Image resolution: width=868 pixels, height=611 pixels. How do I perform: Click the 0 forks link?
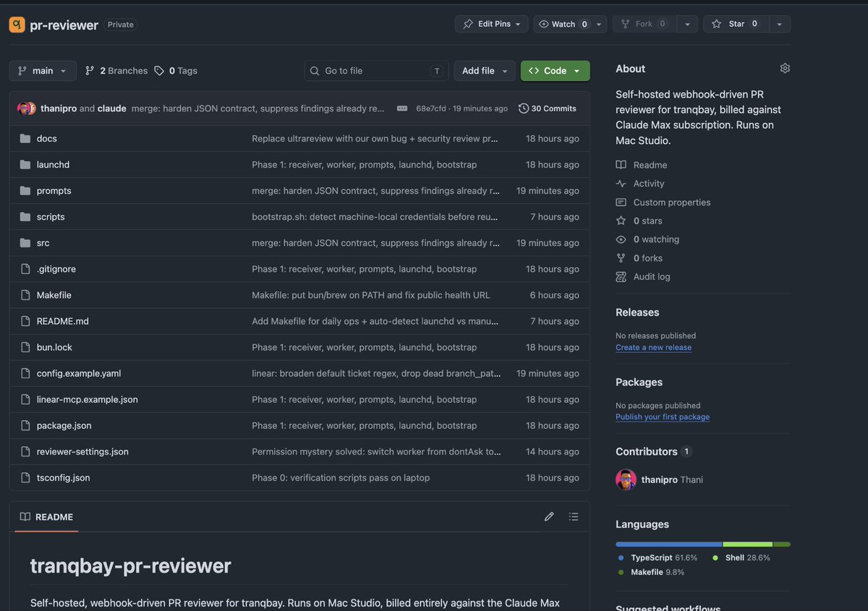(x=639, y=258)
